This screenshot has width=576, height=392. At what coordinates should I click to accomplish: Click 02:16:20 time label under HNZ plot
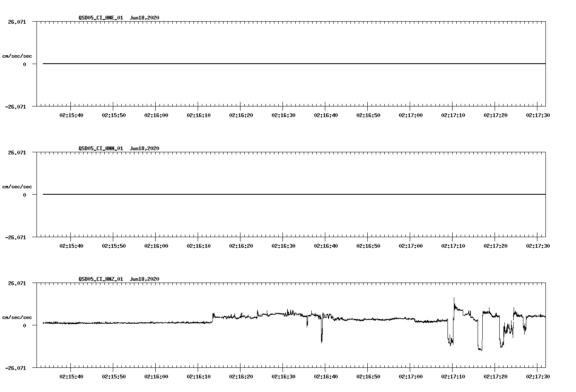[x=241, y=377]
